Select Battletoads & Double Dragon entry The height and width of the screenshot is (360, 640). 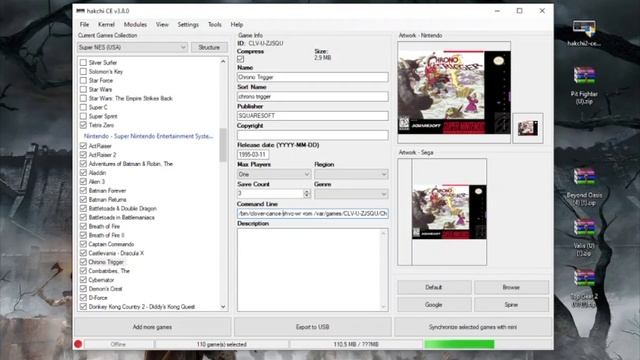122,209
